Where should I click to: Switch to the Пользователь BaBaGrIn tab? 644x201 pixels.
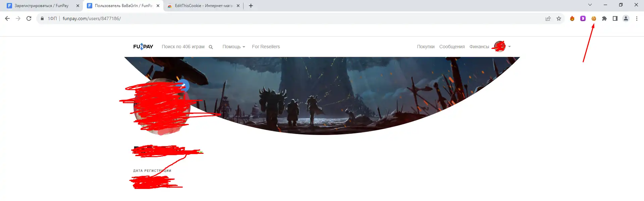coord(123,6)
